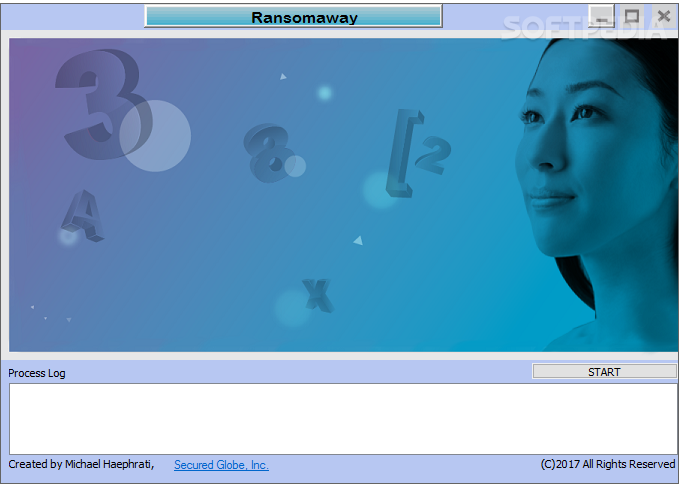Click the Ransomaway title banner

click(293, 17)
